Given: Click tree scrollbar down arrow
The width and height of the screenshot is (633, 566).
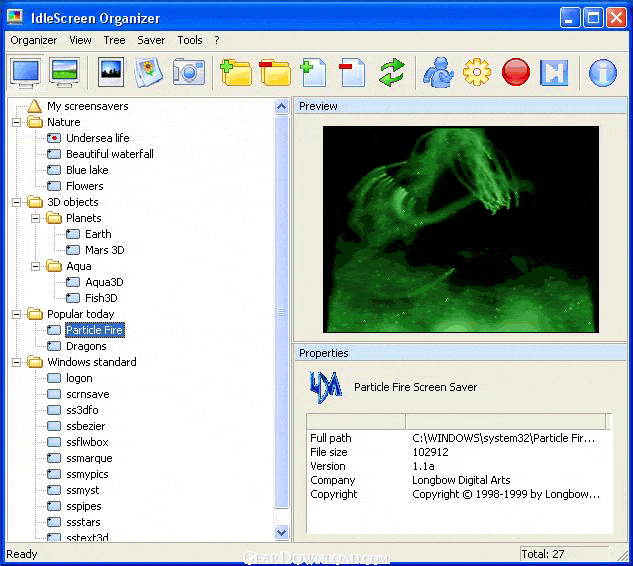Looking at the screenshot, I should [x=281, y=532].
